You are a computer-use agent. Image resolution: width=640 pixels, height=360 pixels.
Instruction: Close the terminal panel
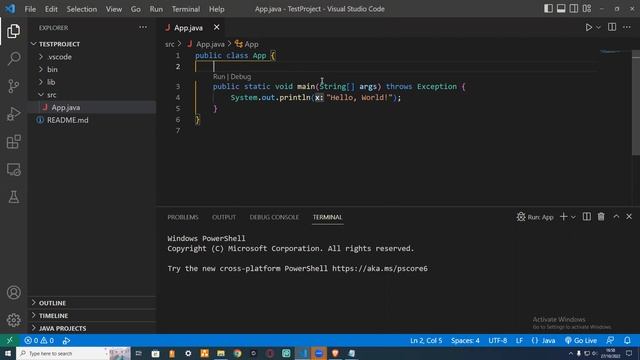coord(629,217)
